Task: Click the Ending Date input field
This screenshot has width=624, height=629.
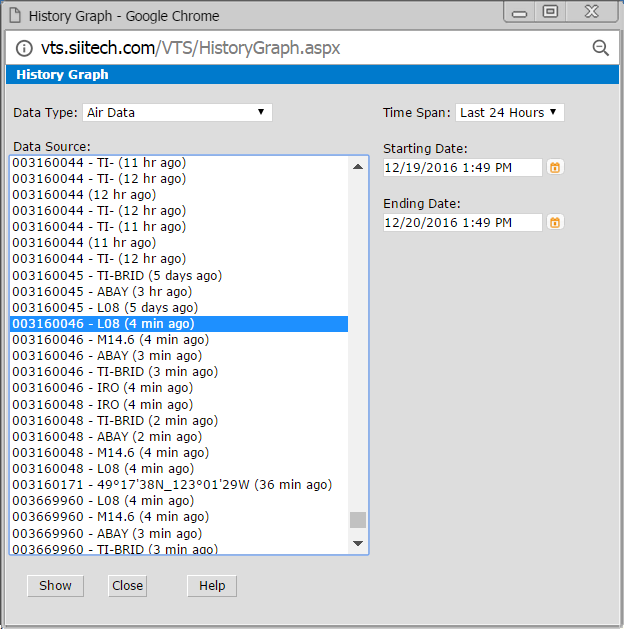Action: point(462,222)
